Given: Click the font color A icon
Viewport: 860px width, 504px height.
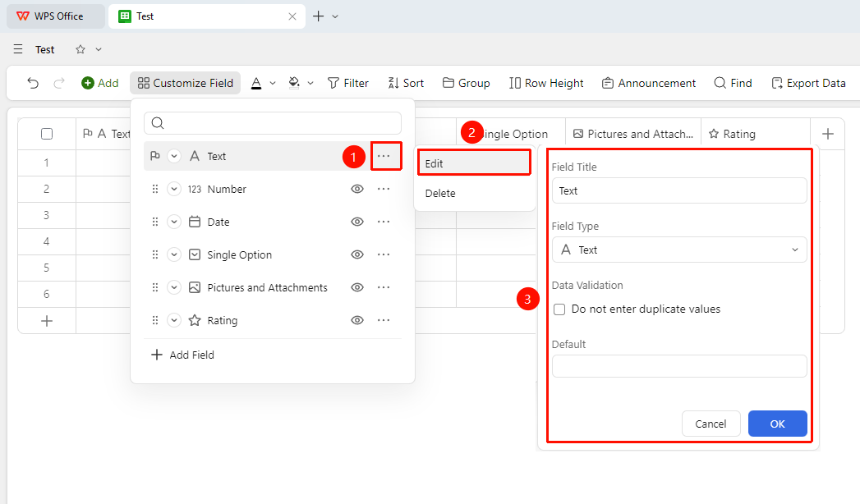Looking at the screenshot, I should click(x=256, y=83).
